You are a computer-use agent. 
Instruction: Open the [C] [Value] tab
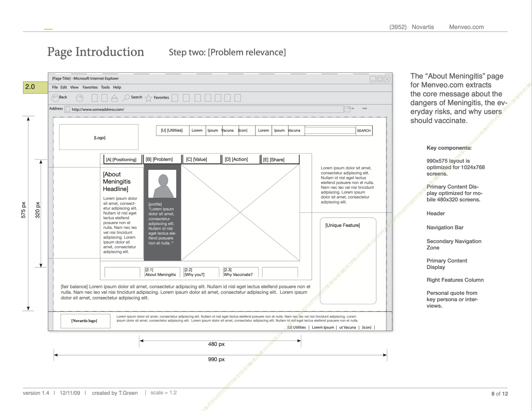click(x=202, y=159)
